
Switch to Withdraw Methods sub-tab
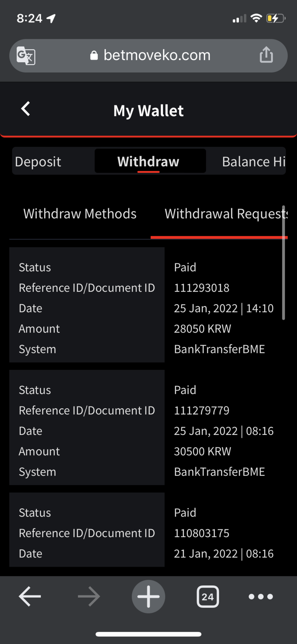point(80,214)
